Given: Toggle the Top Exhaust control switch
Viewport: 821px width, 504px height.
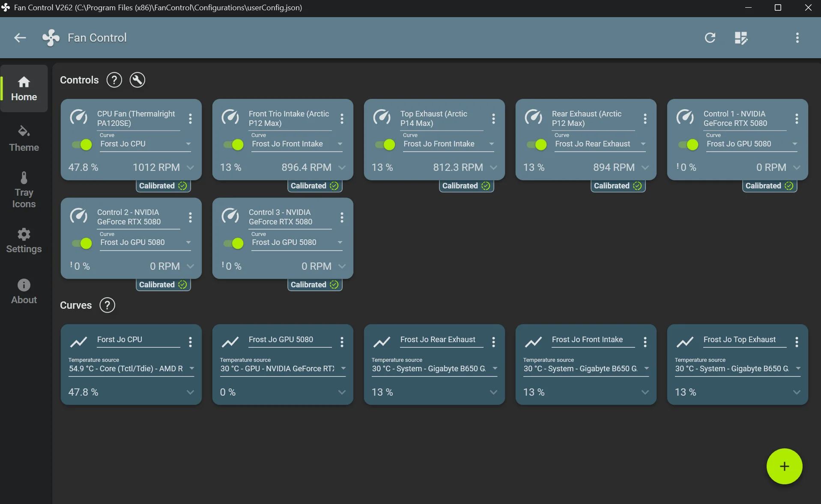Looking at the screenshot, I should [385, 145].
